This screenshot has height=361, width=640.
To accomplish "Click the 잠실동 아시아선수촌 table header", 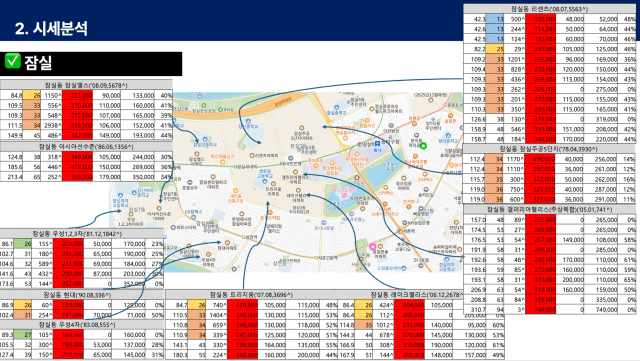I will (x=86, y=146).
